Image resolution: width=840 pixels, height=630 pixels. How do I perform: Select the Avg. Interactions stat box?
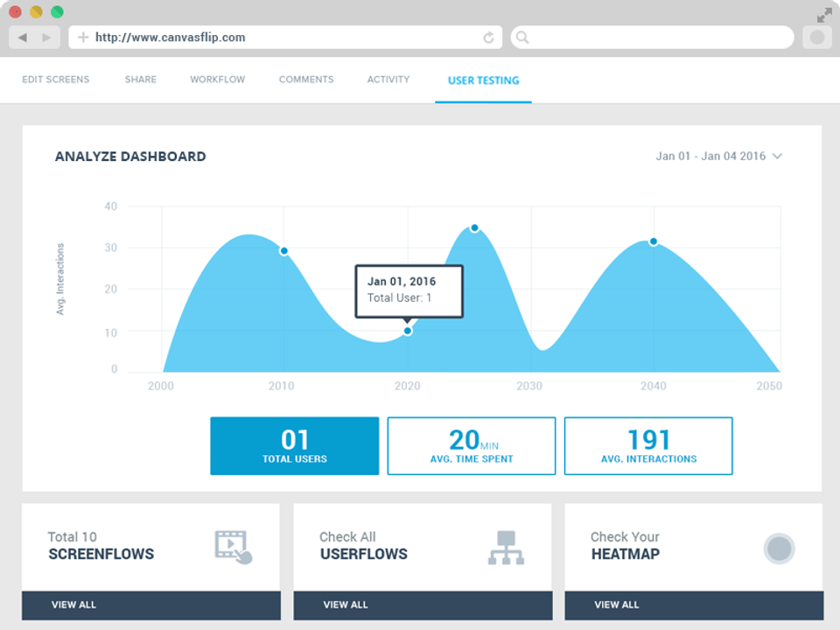pos(648,446)
